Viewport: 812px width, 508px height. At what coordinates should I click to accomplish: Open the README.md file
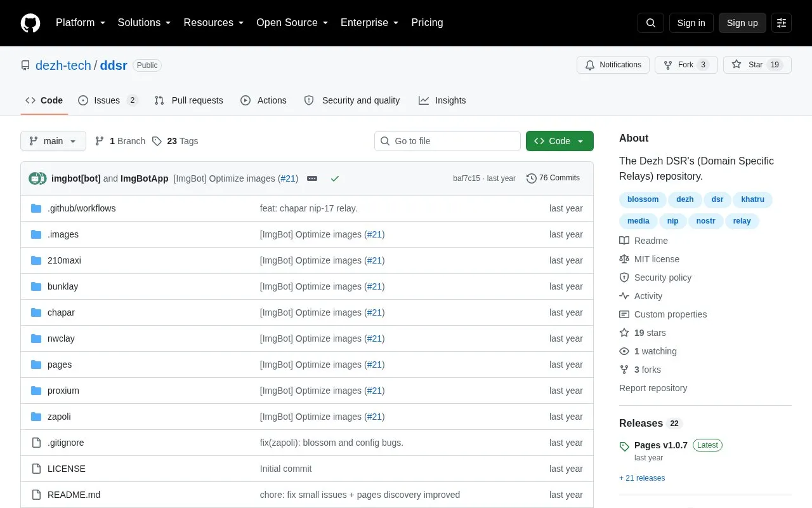(74, 495)
